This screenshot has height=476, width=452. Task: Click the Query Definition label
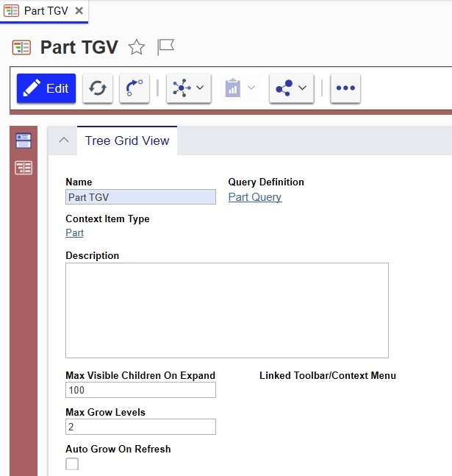pos(266,182)
